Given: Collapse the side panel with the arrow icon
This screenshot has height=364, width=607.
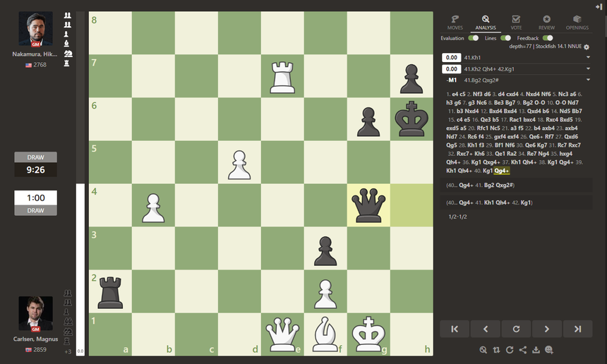Looking at the screenshot, I should (599, 6).
